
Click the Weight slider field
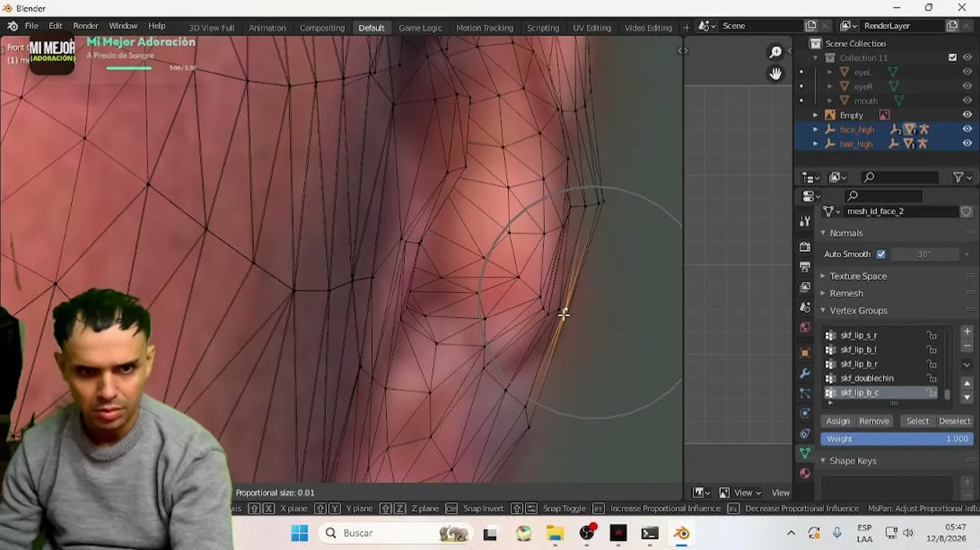point(897,439)
